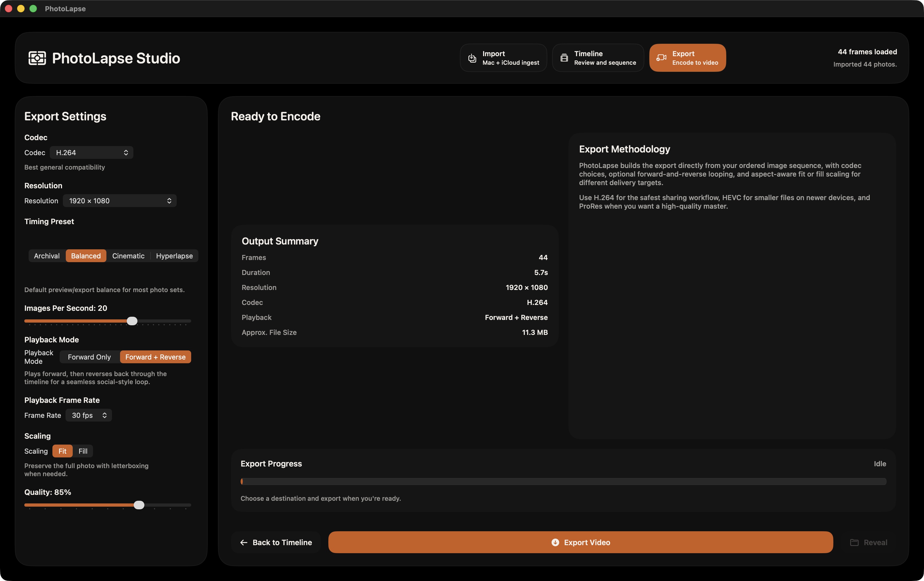The height and width of the screenshot is (581, 924).
Task: Switch to the Timeline review section
Action: 598,58
